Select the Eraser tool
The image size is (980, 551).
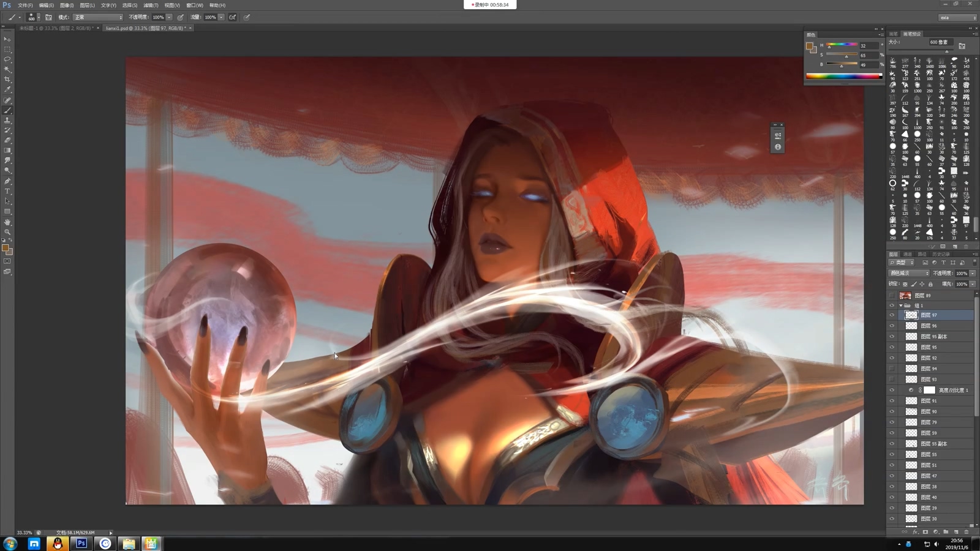[7, 140]
